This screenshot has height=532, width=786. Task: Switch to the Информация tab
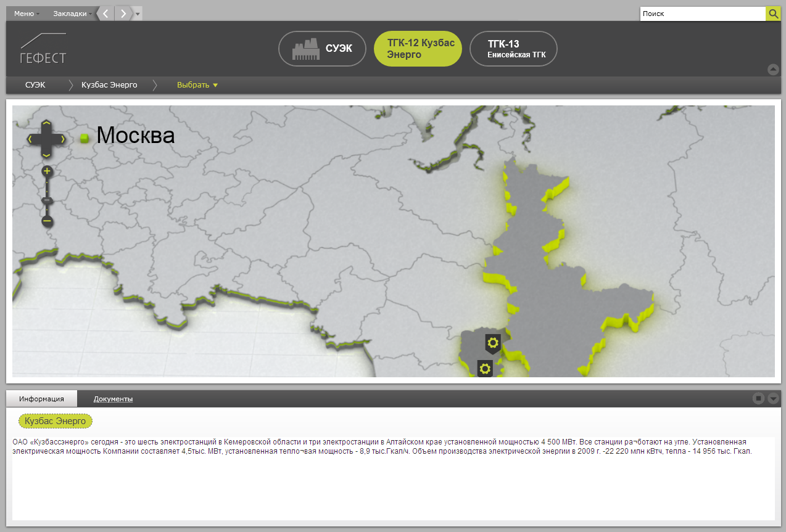pos(41,399)
